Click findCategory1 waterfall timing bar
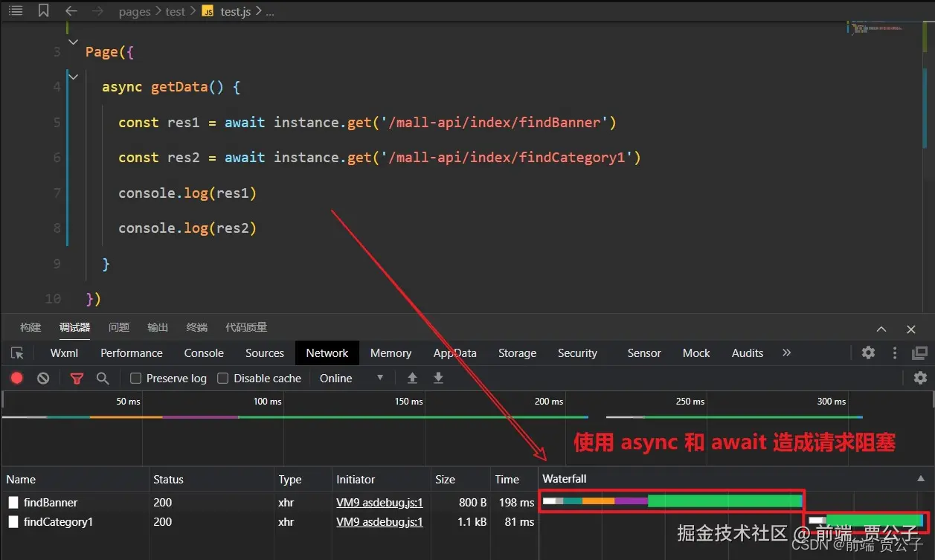Viewport: 935px width, 560px height. click(867, 521)
